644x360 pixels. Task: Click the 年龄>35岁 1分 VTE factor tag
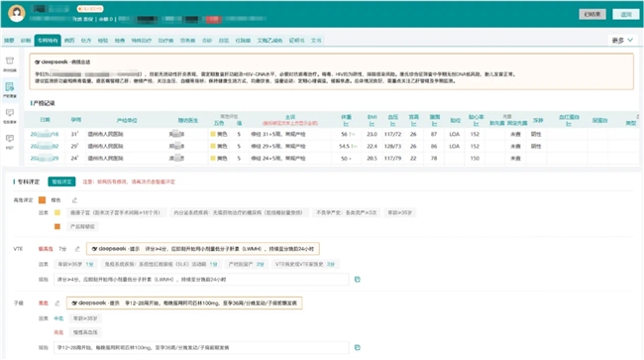(75, 264)
